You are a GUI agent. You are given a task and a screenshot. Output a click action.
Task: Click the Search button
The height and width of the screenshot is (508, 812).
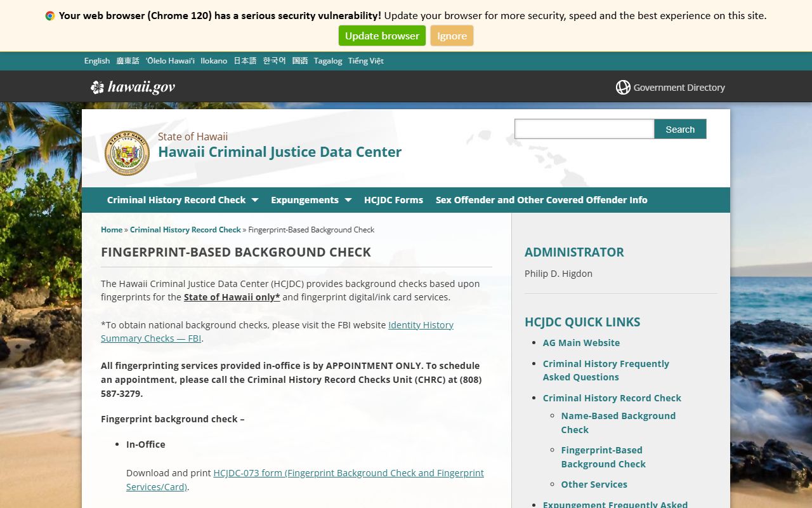[x=680, y=129]
